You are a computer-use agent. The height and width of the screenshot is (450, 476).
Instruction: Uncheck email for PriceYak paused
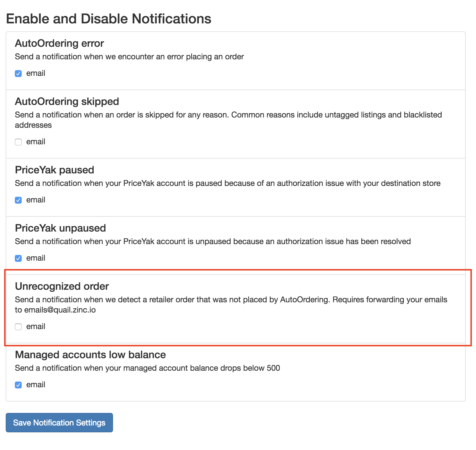point(18,200)
